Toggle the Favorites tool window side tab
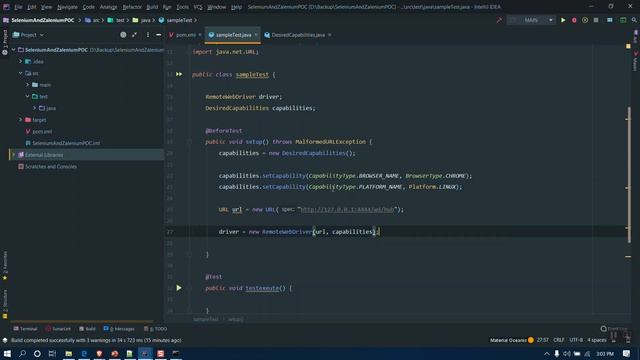 (5, 266)
